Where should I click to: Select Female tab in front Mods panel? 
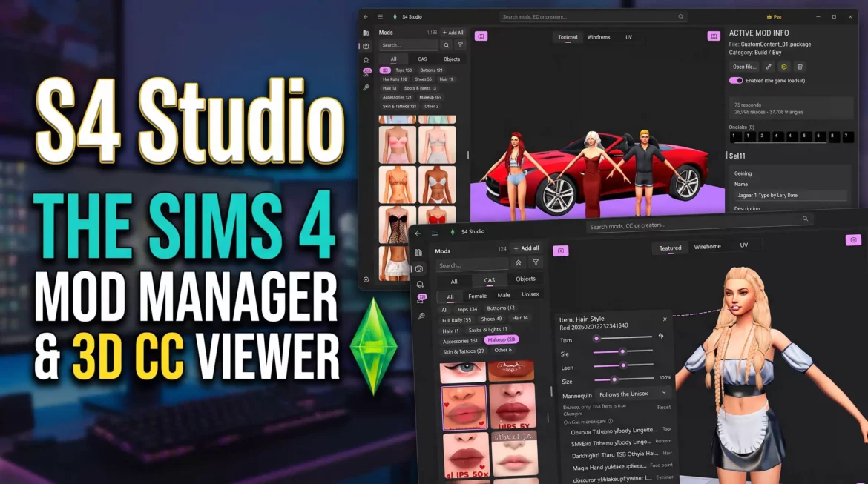(x=477, y=296)
